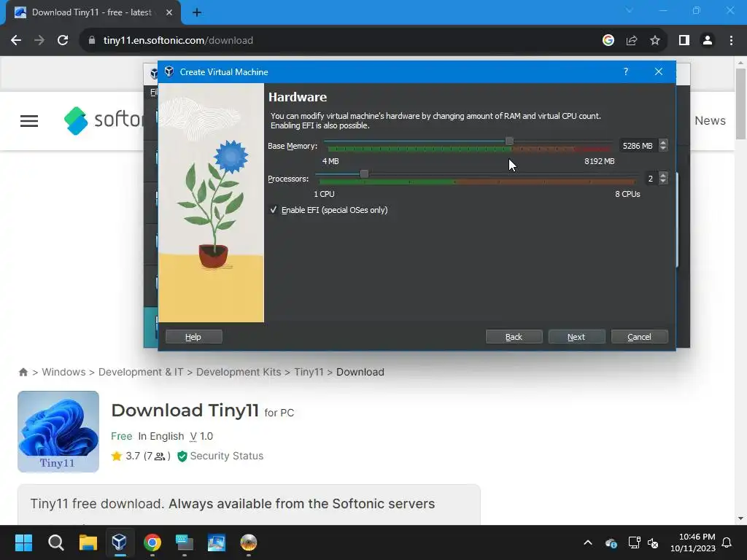This screenshot has width=747, height=560.
Task: Click the VirtualBox cube icon in dialog title bar
Action: tap(169, 71)
